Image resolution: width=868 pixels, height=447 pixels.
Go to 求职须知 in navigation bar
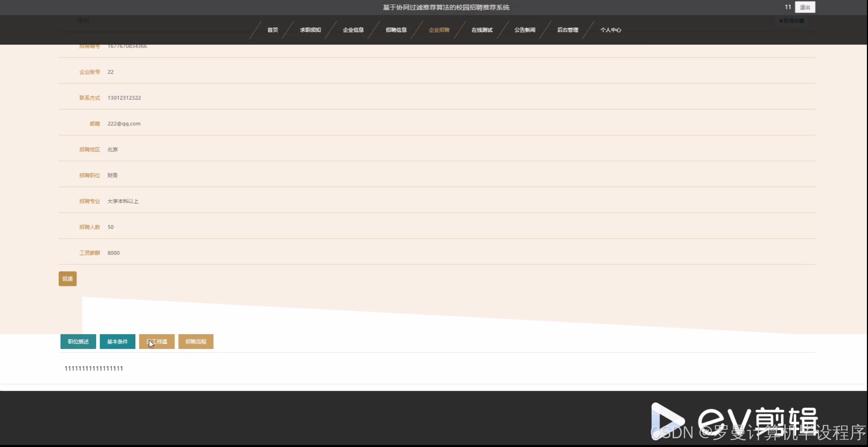pos(310,30)
